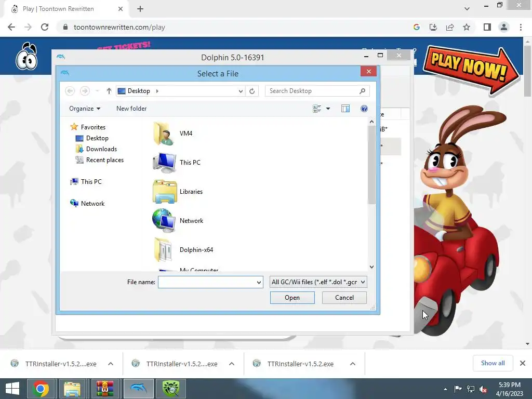The height and width of the screenshot is (399, 532).
Task: Select Recent places in sidebar
Action: coord(100,160)
